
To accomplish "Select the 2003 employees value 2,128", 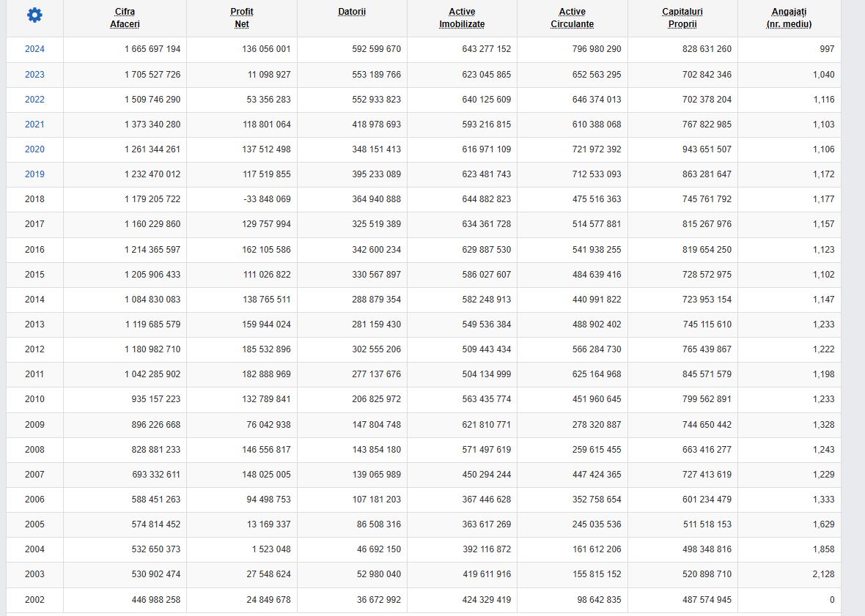I will point(823,574).
